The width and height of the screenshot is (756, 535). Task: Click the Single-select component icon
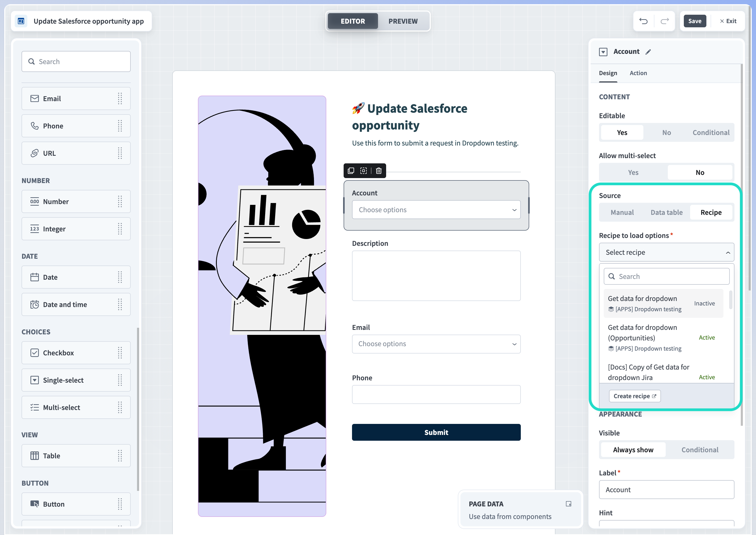pos(35,380)
